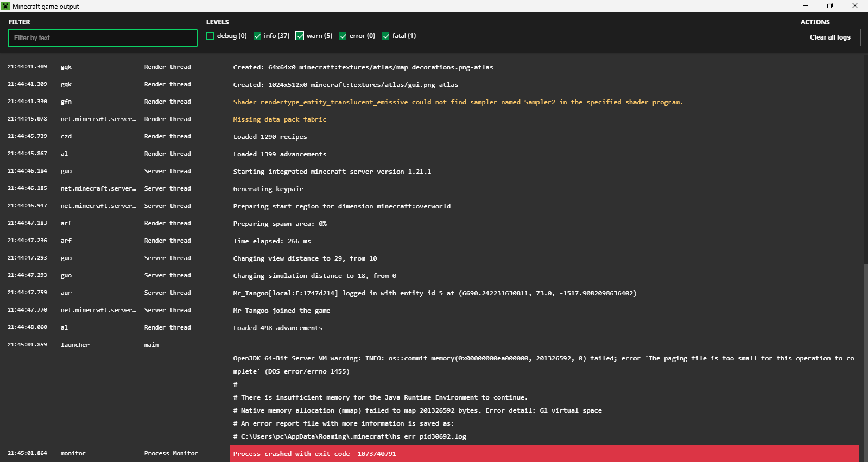Click timestamp 21:44:46.184
The width and height of the screenshot is (868, 462).
click(27, 171)
